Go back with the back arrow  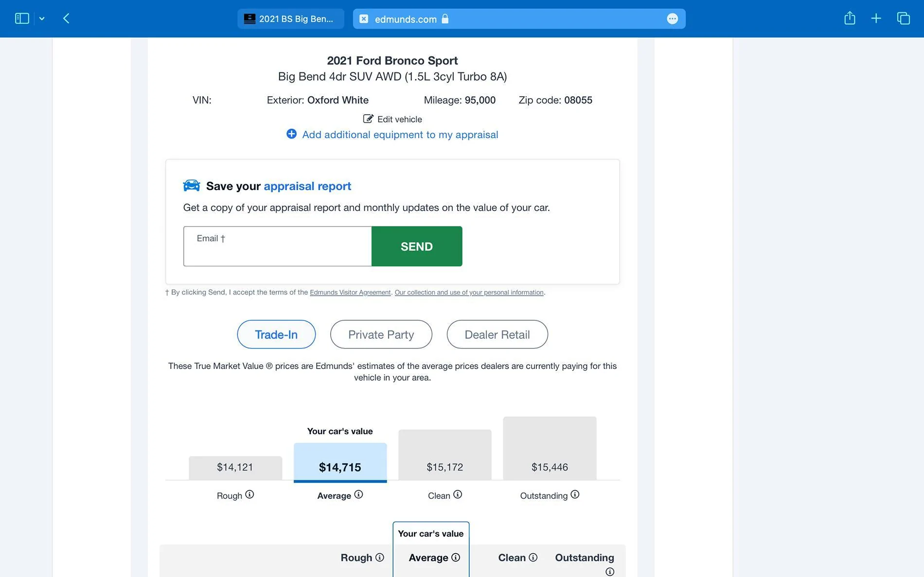[x=67, y=18]
